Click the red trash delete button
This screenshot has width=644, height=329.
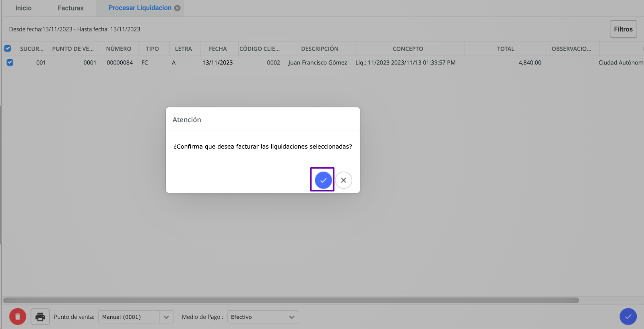pyautogui.click(x=18, y=317)
